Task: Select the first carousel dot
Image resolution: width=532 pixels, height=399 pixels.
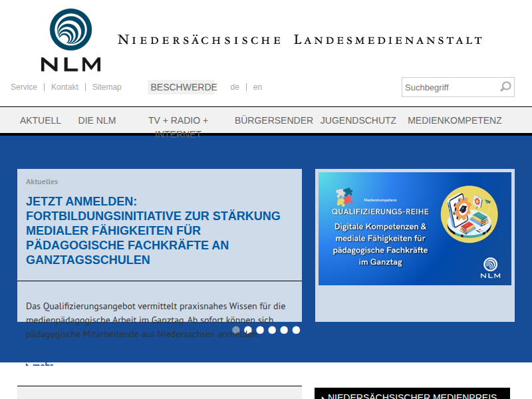Action: [236, 330]
